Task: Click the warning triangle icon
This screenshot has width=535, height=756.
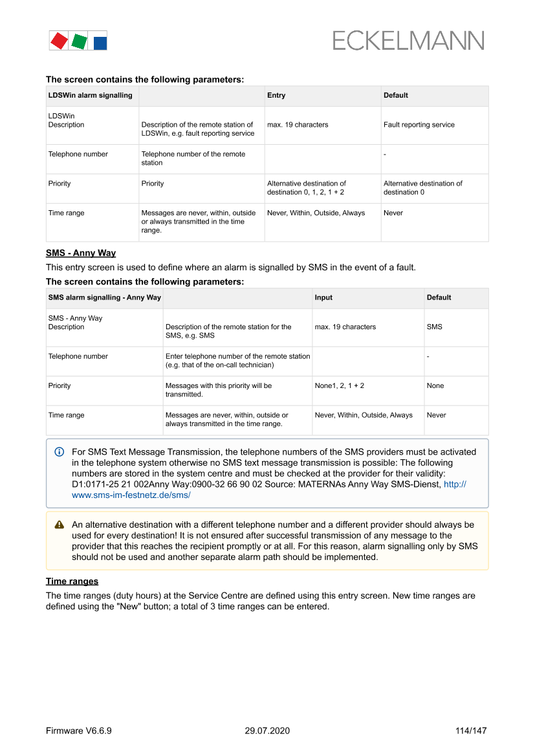Action: pyautogui.click(x=60, y=525)
